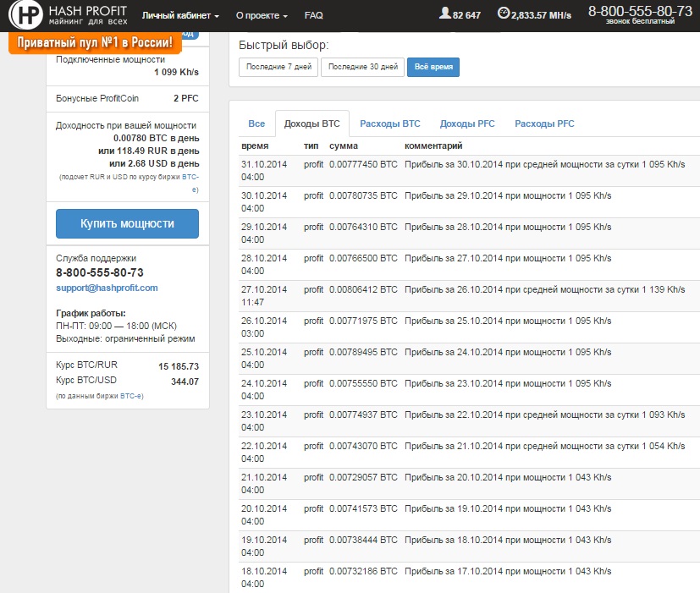The width and height of the screenshot is (700, 593).
Task: Open the Личный кабинет dropdown menu
Action: tap(180, 15)
